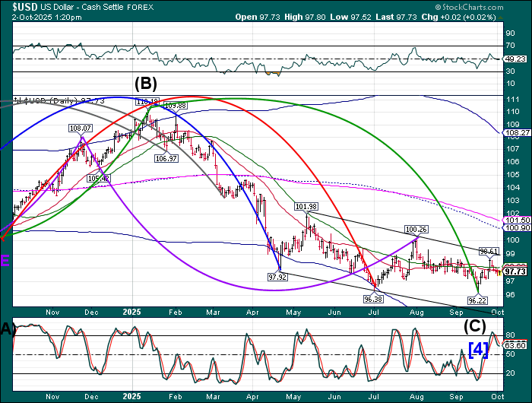Click the 96.22 September low callout
This screenshot has height=403, width=532.
[477, 300]
